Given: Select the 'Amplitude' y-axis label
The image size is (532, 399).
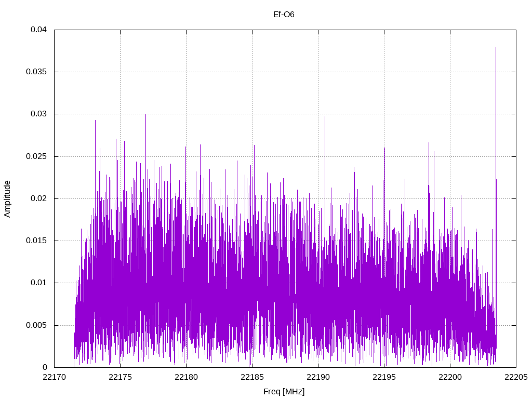Looking at the screenshot, I should (7, 199).
